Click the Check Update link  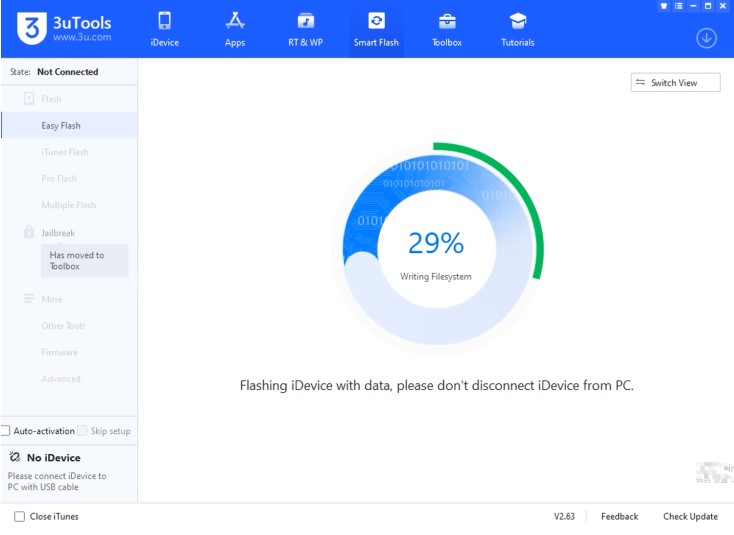[x=690, y=516]
